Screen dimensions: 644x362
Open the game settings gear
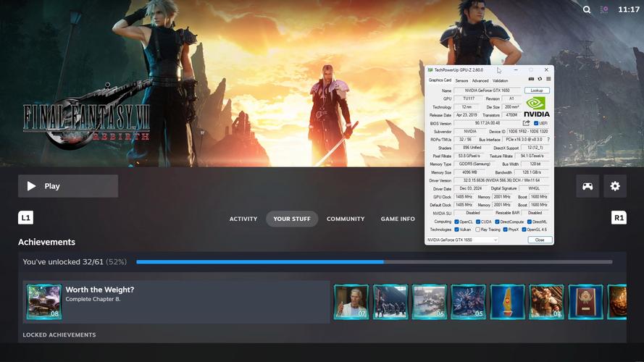point(615,186)
